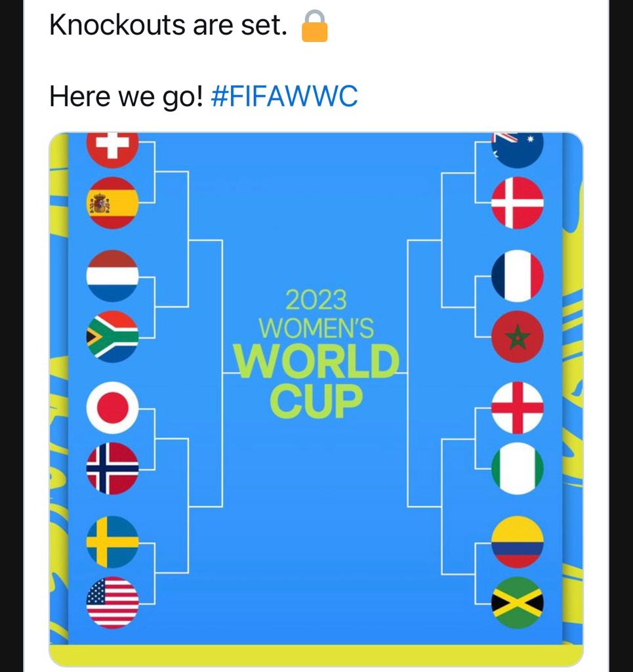This screenshot has height=672, width=633.
Task: Tap the South Africa flag
Action: tap(112, 337)
